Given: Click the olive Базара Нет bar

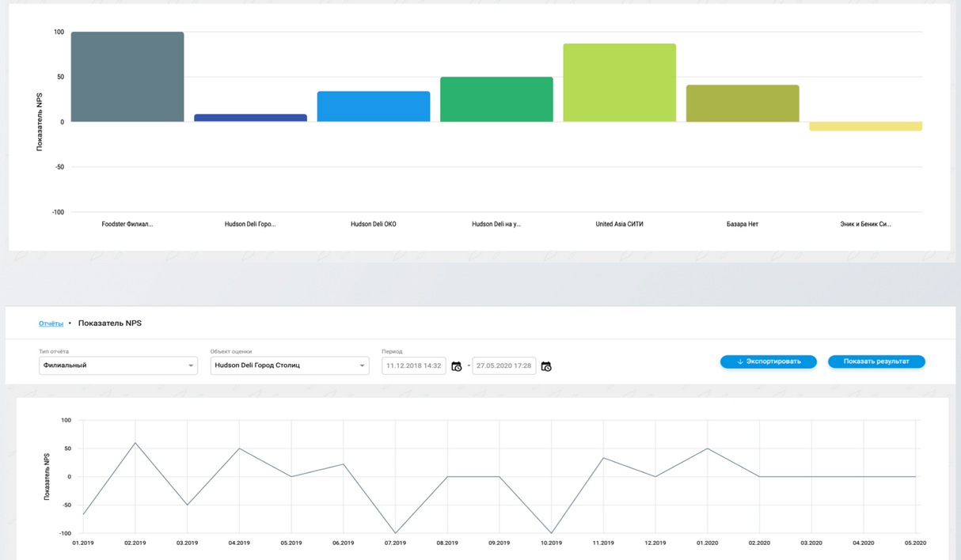Looking at the screenshot, I should point(743,104).
